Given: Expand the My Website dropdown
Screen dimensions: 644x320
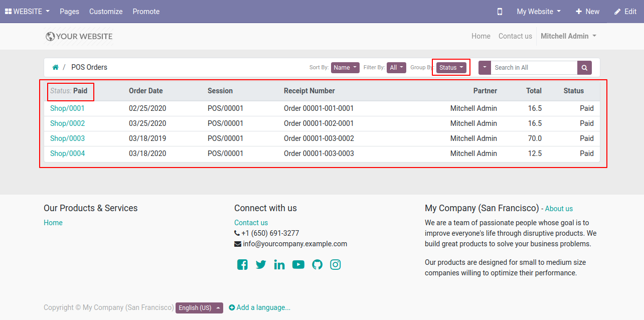Looking at the screenshot, I should [539, 12].
